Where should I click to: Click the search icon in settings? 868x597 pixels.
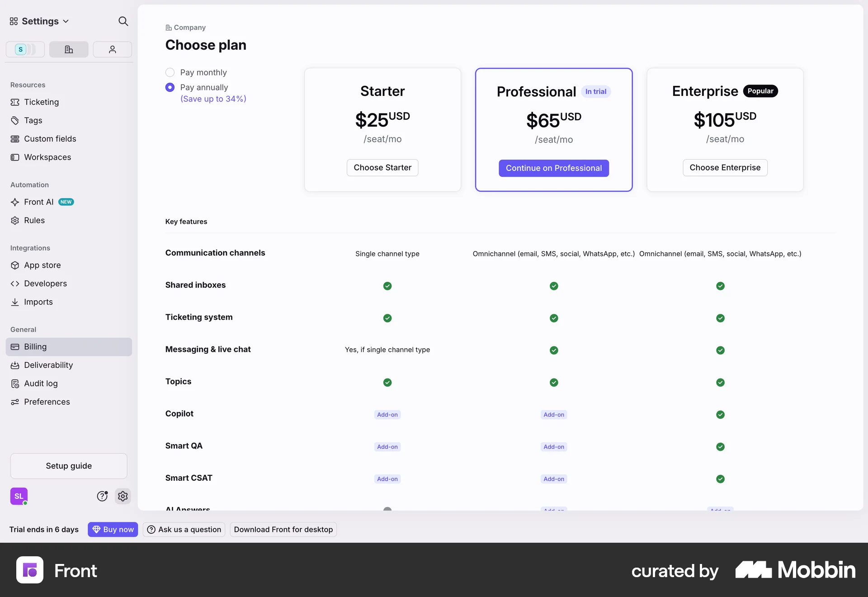click(123, 21)
